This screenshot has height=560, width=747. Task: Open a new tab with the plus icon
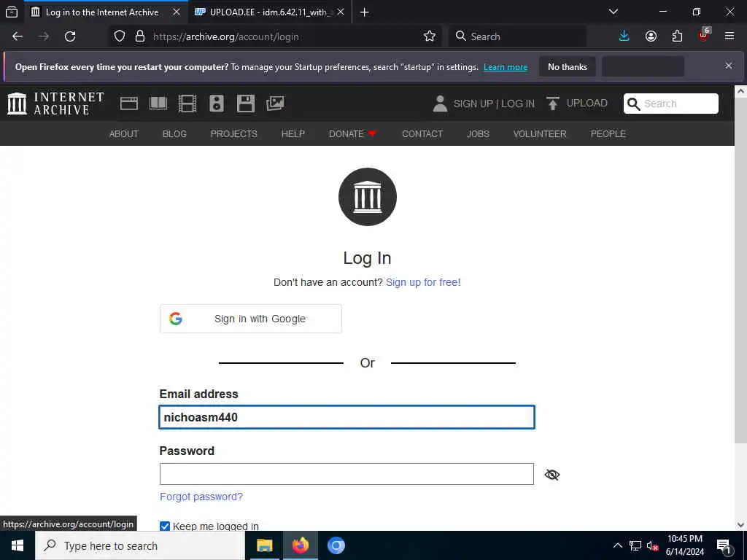coord(365,12)
